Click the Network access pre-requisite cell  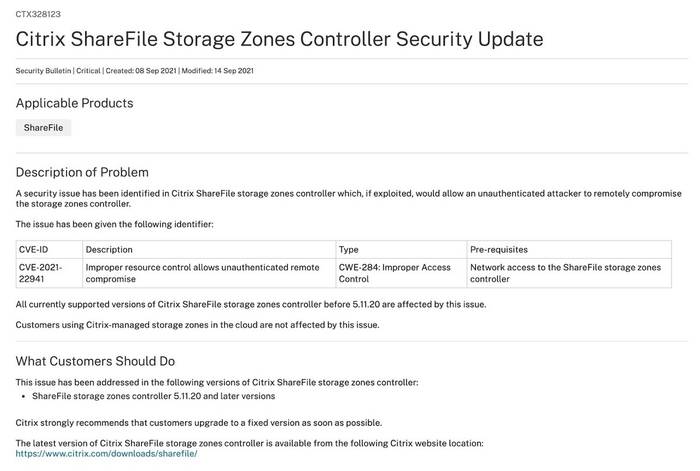(x=569, y=273)
